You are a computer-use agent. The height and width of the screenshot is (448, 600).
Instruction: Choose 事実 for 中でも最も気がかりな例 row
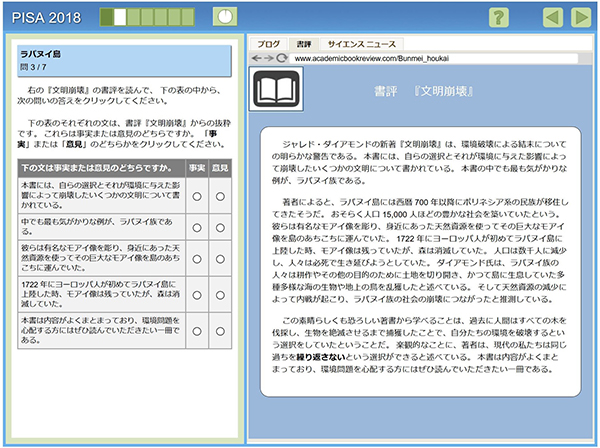197,228
